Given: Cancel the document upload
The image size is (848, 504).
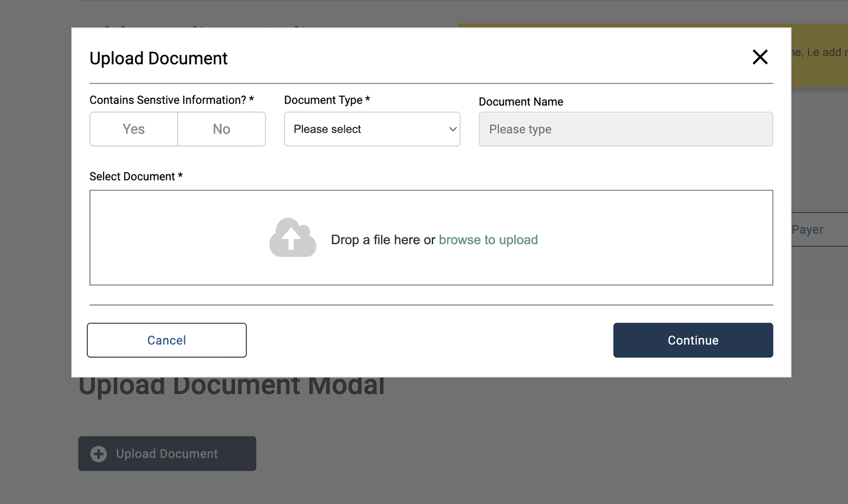Looking at the screenshot, I should (167, 340).
